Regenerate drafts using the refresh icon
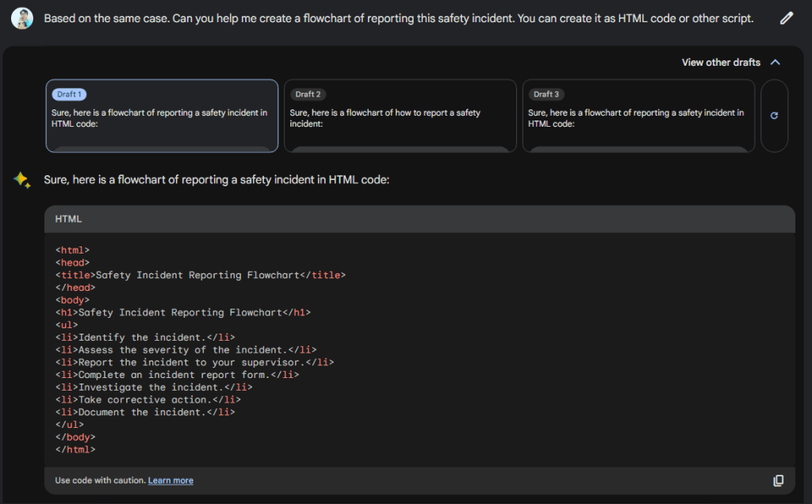 tap(774, 116)
